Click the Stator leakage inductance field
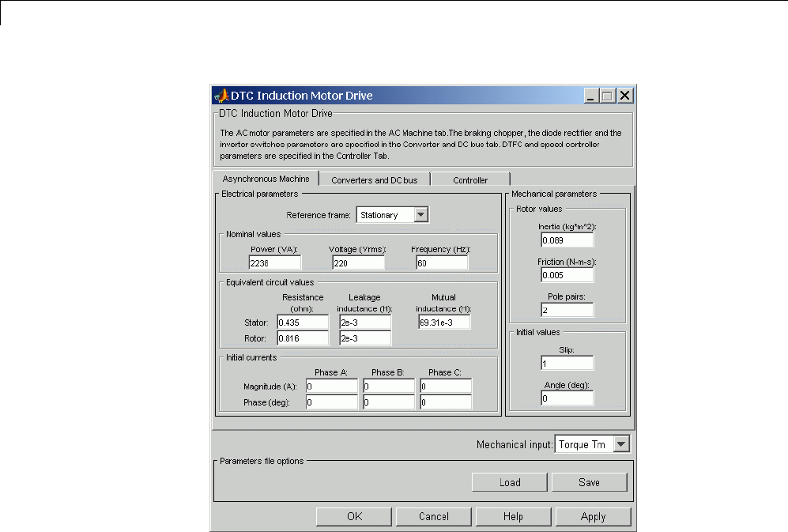Image resolution: width=788 pixels, height=532 pixels. pyautogui.click(x=365, y=323)
